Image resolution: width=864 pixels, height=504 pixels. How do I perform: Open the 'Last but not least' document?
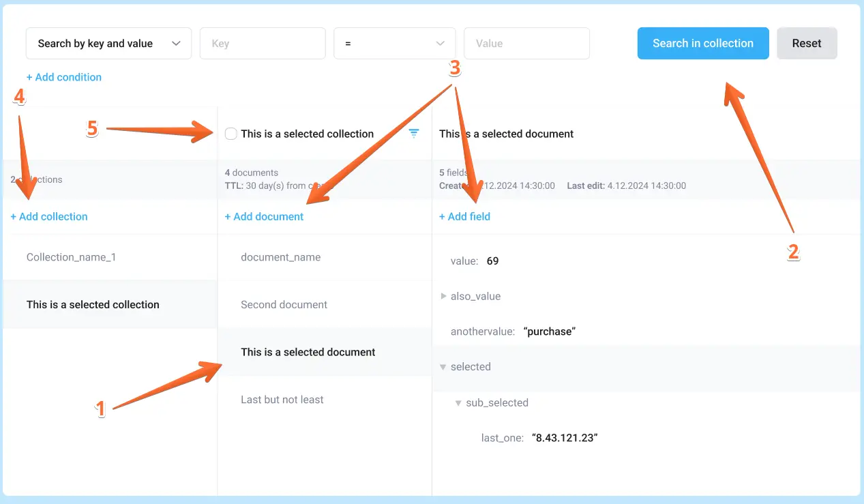click(x=282, y=400)
